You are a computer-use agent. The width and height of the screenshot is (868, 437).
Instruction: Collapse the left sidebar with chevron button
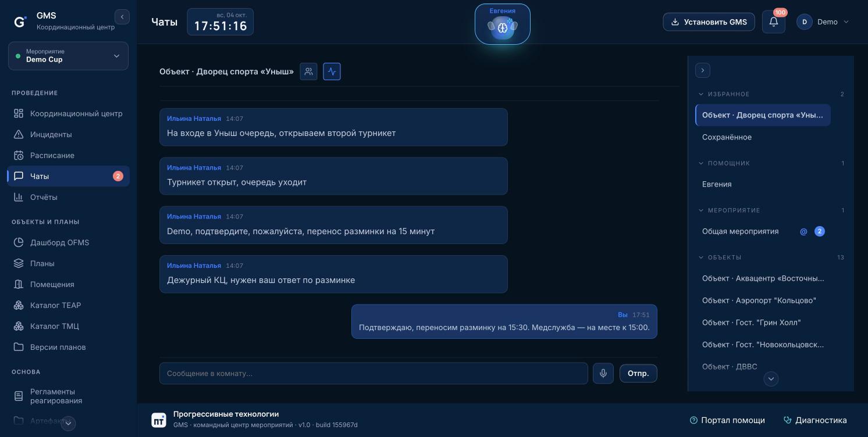point(122,17)
